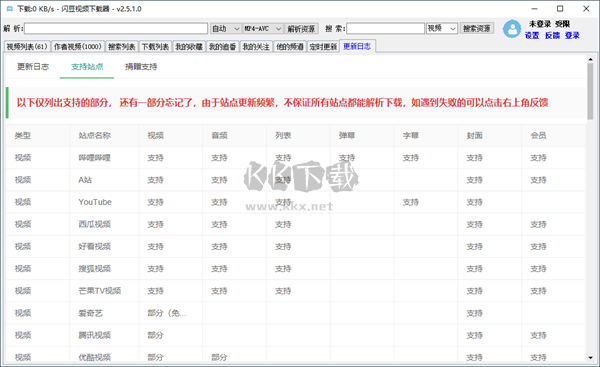The height and width of the screenshot is (367, 600).
Task: Switch to the 视频列表(61) tab
Action: point(27,47)
